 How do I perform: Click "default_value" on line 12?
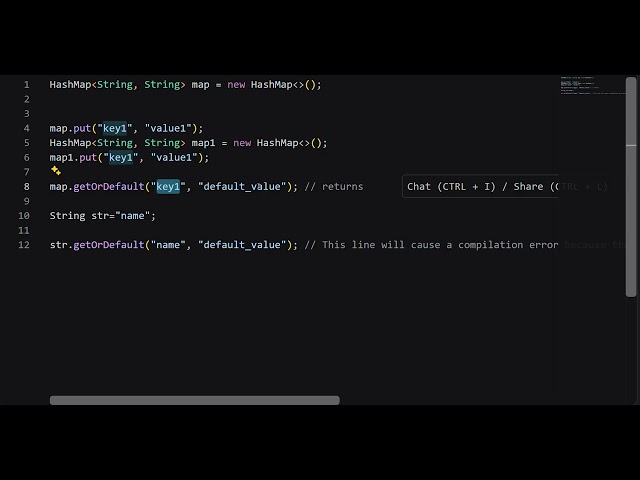[x=242, y=245]
